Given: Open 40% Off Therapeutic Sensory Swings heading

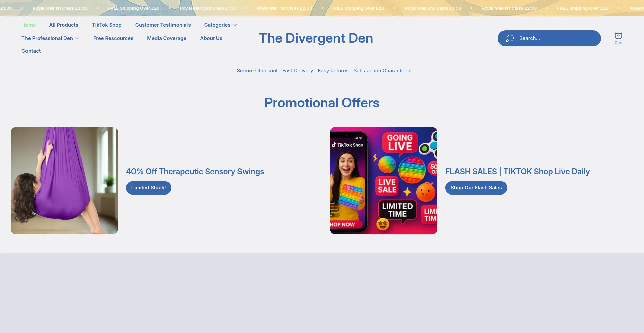Looking at the screenshot, I should click(195, 172).
